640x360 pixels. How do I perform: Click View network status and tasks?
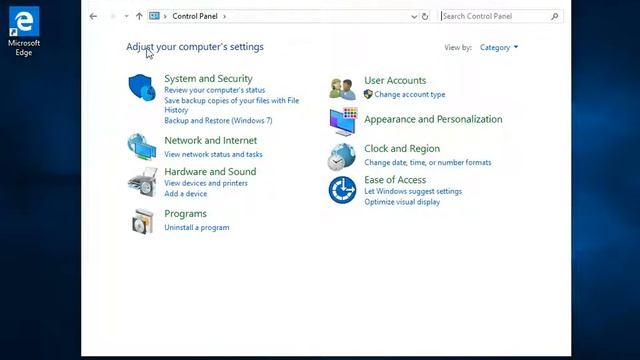click(213, 154)
